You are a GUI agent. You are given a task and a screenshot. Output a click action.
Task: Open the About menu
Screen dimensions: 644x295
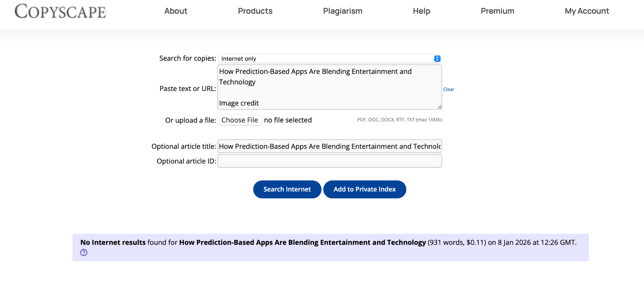(176, 11)
